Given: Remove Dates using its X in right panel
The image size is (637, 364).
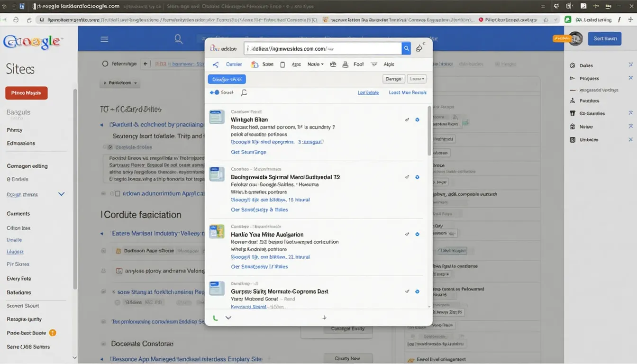Looking at the screenshot, I should (630, 65).
